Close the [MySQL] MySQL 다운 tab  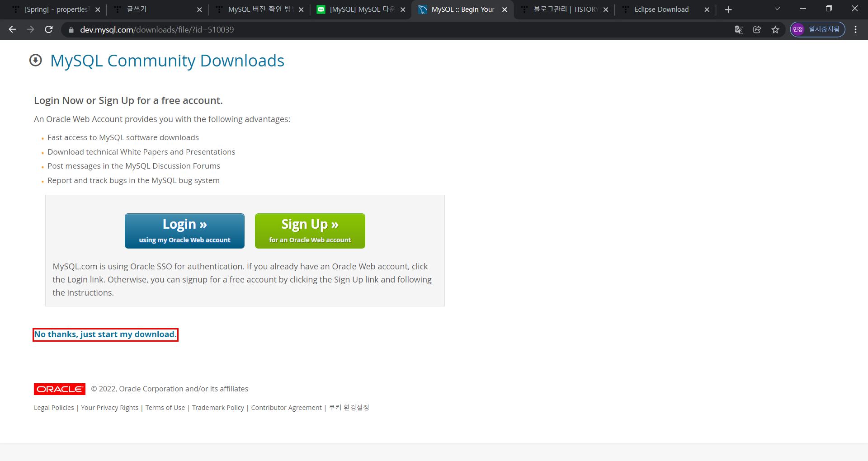pyautogui.click(x=403, y=9)
